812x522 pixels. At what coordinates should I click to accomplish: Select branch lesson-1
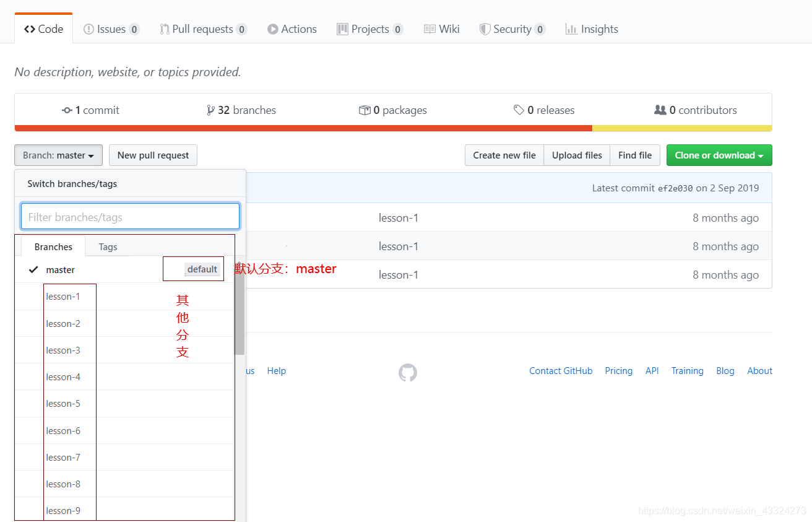[124, 297]
